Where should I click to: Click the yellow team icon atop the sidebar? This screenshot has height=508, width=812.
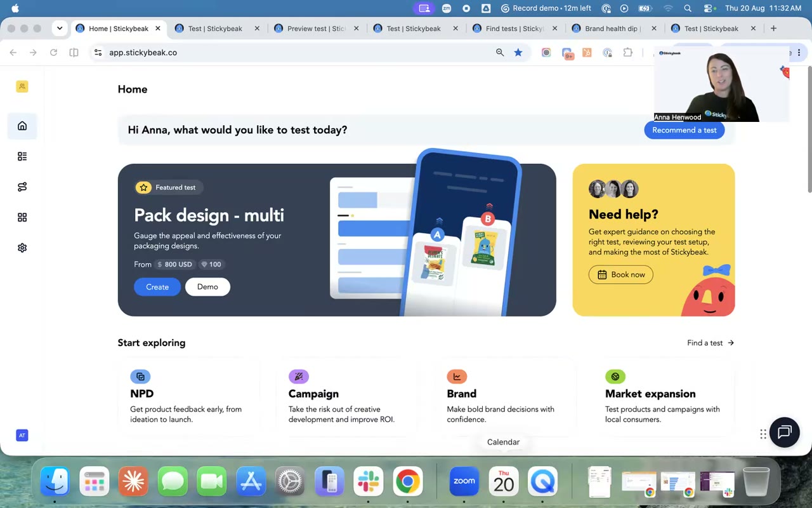tap(22, 86)
